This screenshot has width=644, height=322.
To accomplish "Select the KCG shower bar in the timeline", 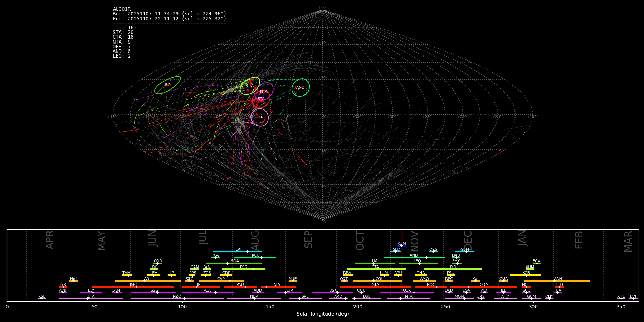I will pyautogui.click(x=255, y=257).
